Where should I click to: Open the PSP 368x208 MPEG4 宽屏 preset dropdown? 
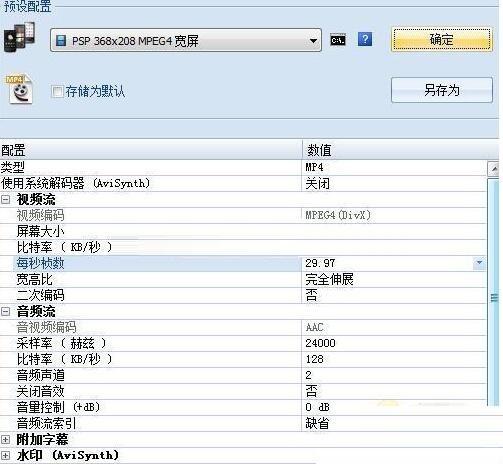[x=186, y=40]
